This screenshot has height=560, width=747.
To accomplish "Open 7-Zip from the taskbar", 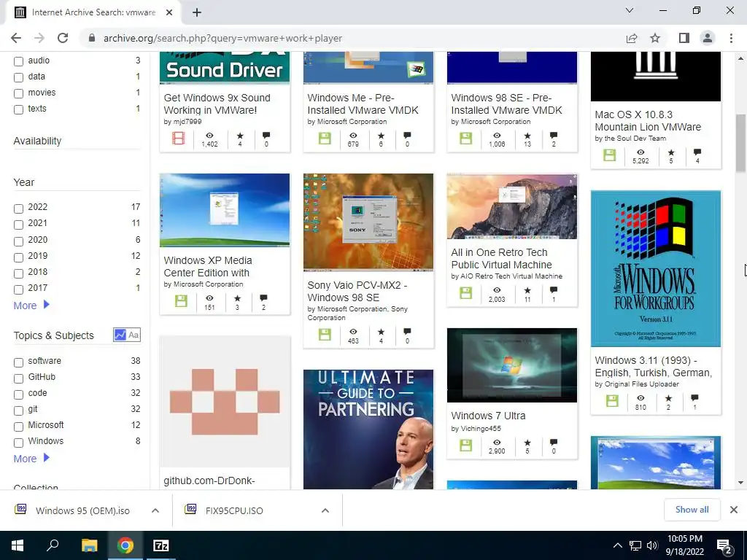I will (x=161, y=545).
